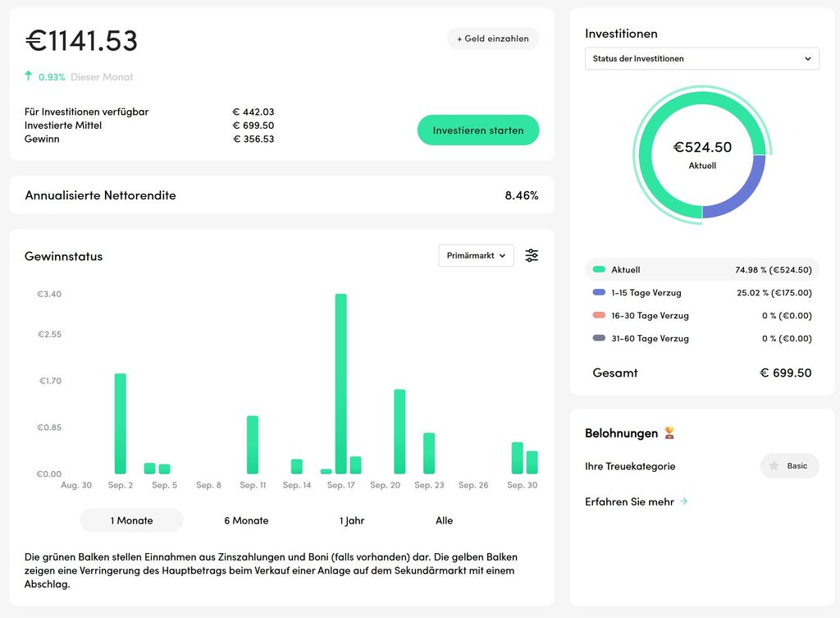Click the star icon in Basic badge

coord(774,466)
